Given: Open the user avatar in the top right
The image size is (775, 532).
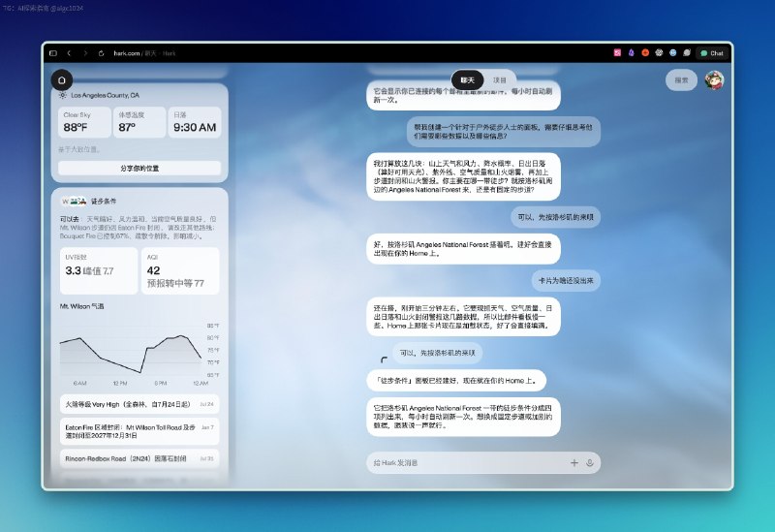Looking at the screenshot, I should tap(714, 80).
